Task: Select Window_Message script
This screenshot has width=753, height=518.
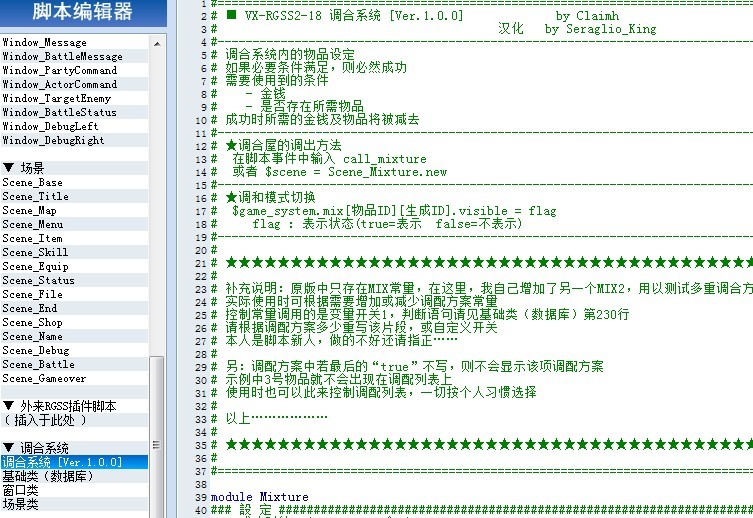Action: coord(74,42)
